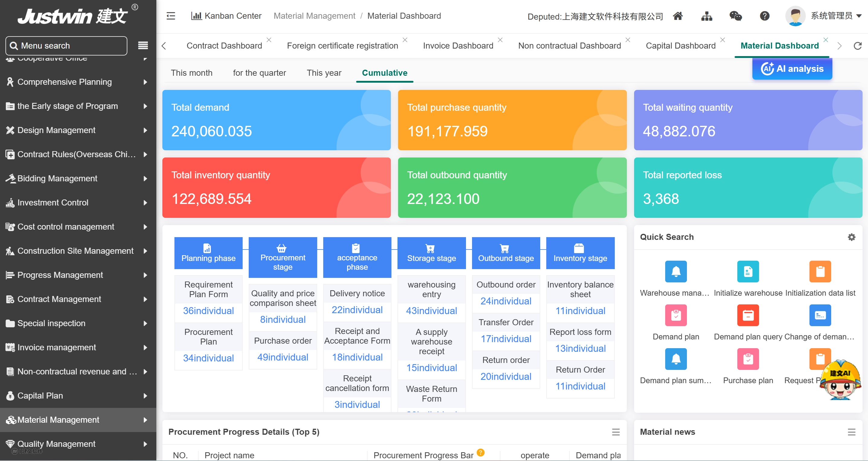Open Warehouse management quick search icon
868x461 pixels.
676,272
